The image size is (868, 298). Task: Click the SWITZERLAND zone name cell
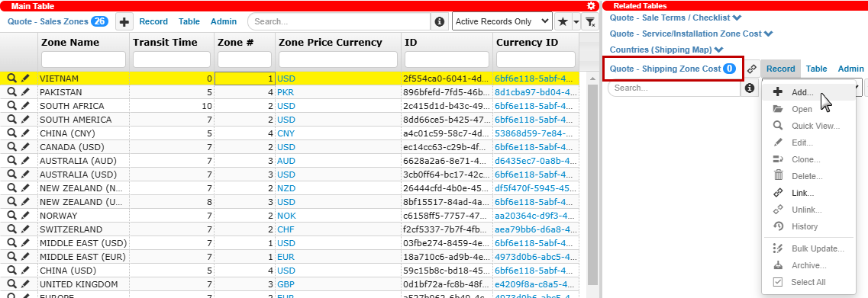click(83, 229)
